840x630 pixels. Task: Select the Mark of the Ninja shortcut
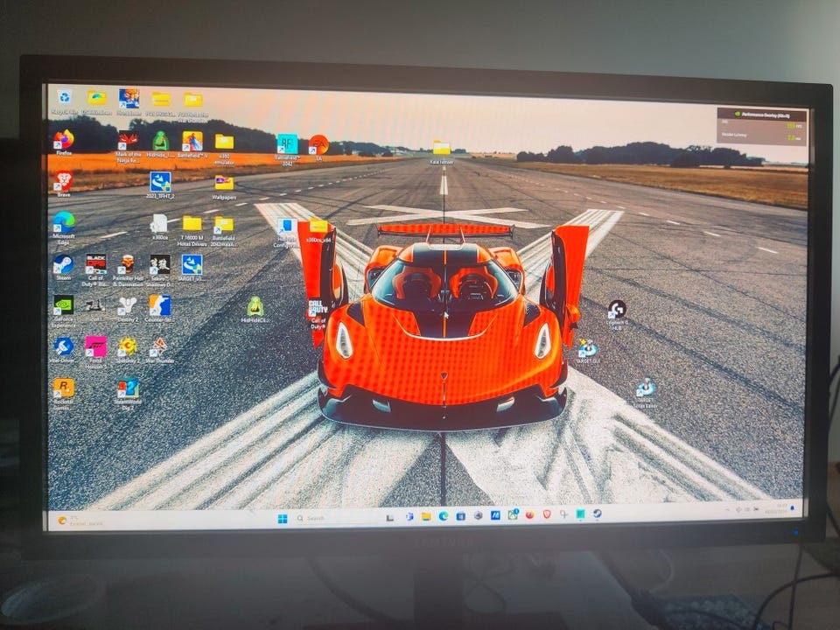[x=128, y=146]
